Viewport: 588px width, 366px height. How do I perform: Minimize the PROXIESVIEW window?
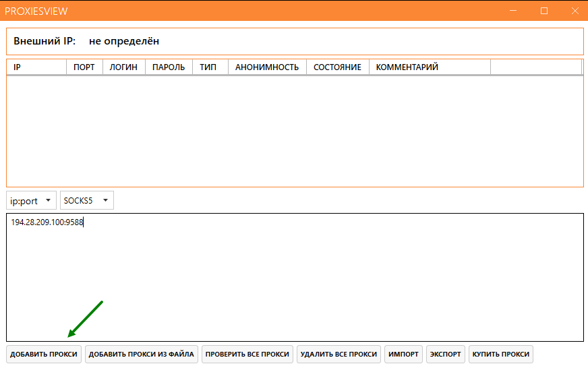click(x=513, y=11)
